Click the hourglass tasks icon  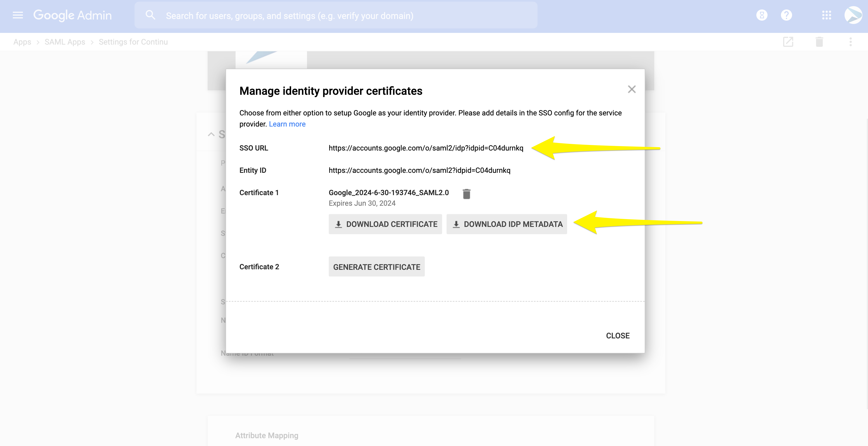pos(761,15)
